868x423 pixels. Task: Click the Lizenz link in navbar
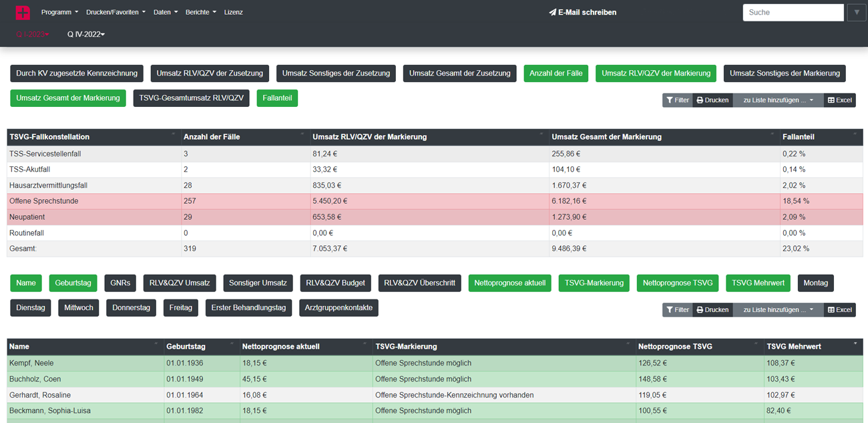(x=233, y=12)
